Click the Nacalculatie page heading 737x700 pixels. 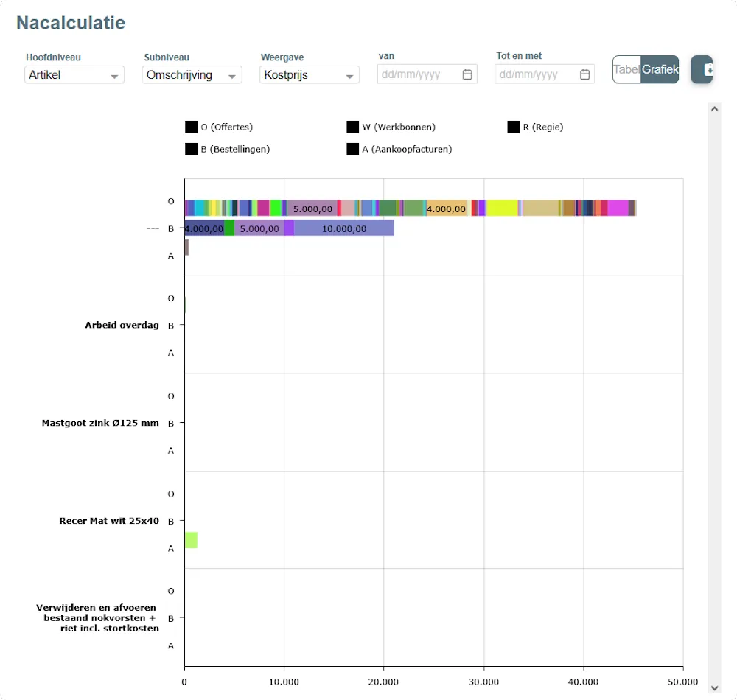[71, 23]
